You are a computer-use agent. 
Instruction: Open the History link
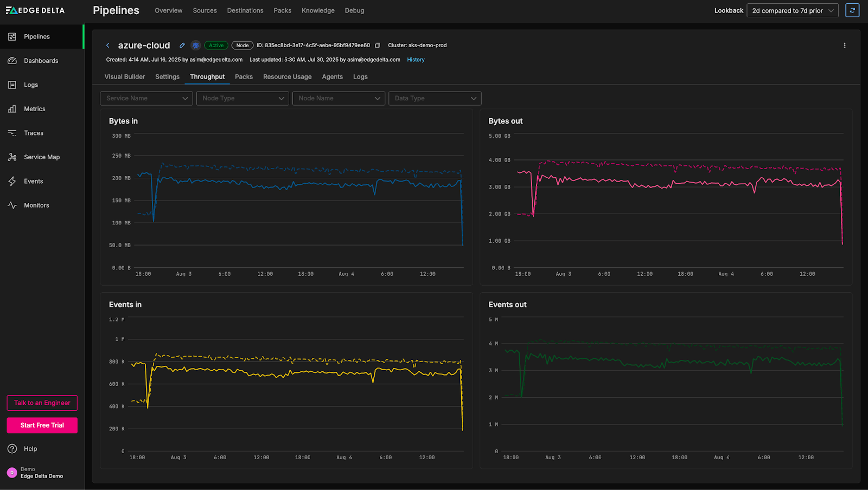coord(416,60)
